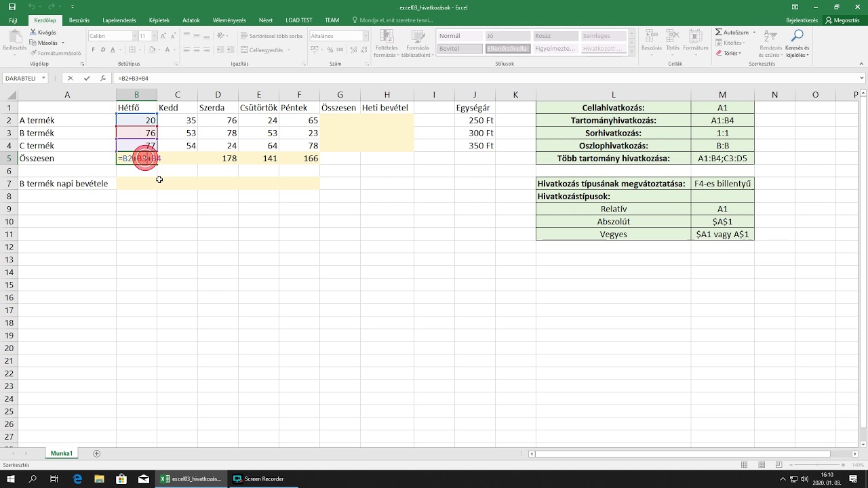Apply the Rossz cell style

[555, 36]
